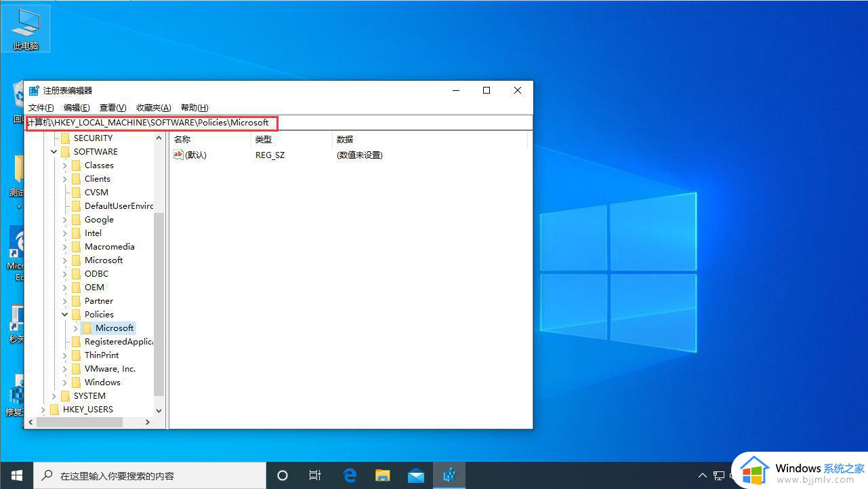Expand the Microsoft key under Policies
The width and height of the screenshot is (868, 489).
tap(76, 328)
